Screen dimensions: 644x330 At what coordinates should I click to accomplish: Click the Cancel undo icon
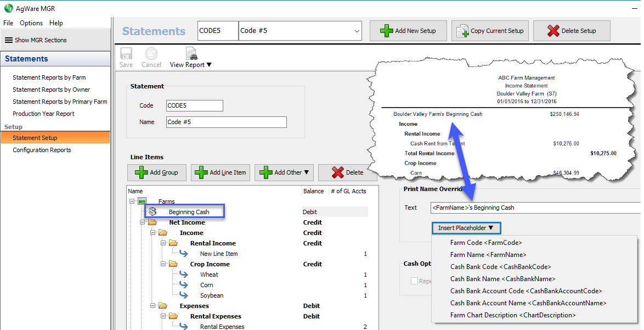[x=151, y=54]
